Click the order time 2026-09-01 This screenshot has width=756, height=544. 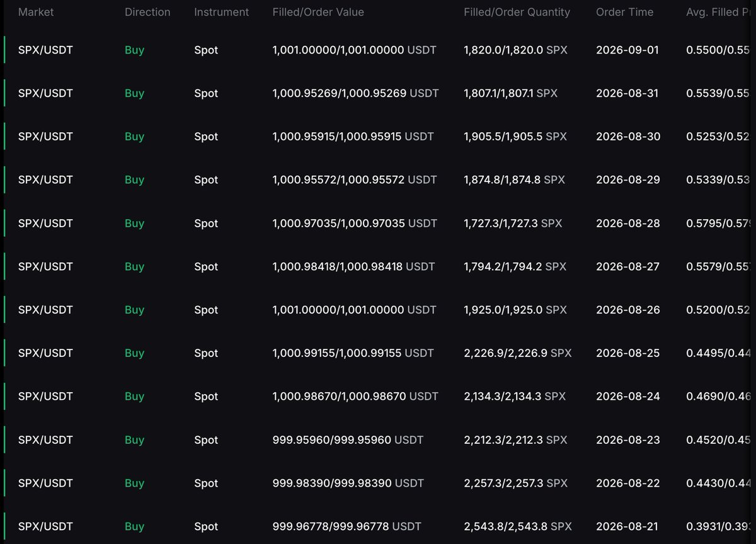point(627,50)
